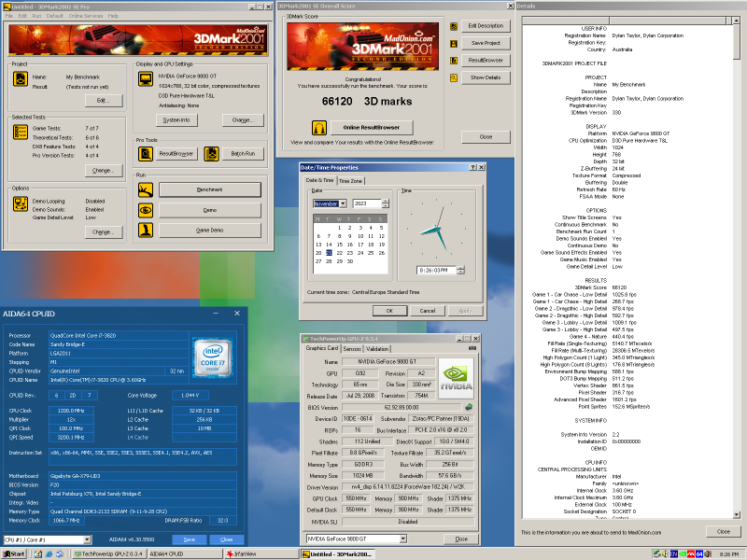The image size is (747, 560).
Task: Click the icon next to ResultBrowser in score window
Action: click(454, 61)
